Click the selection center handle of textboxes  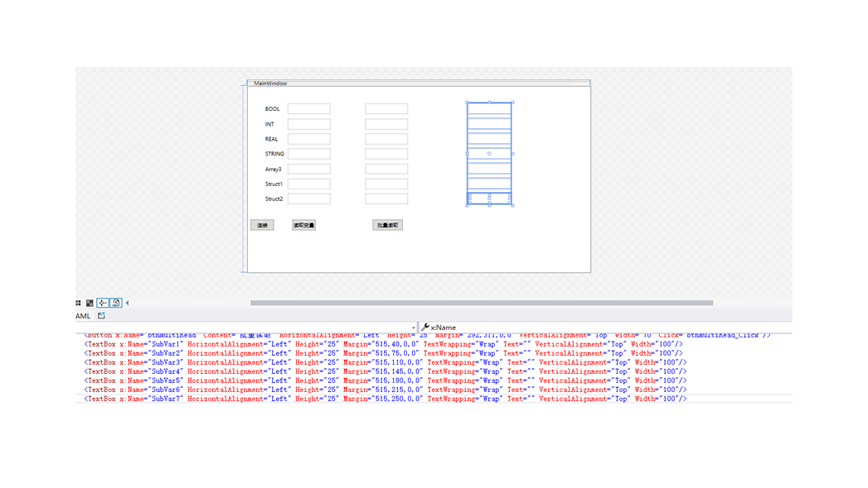pos(489,154)
